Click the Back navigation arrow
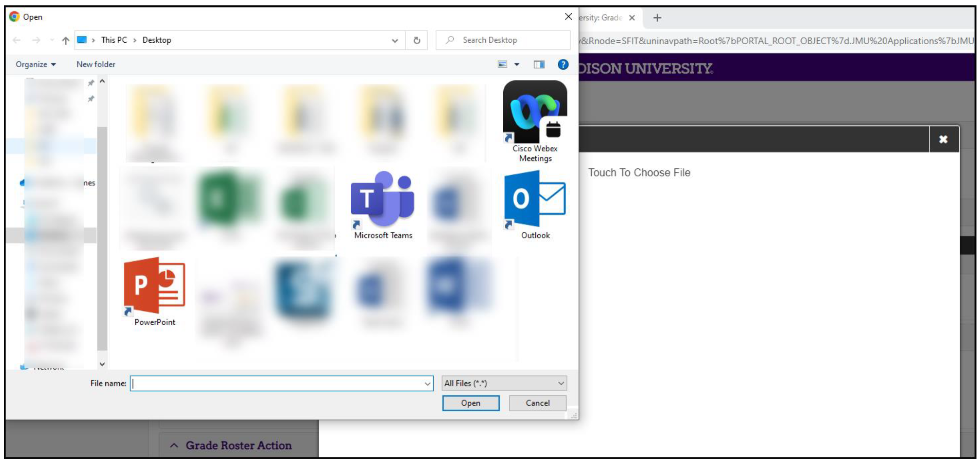This screenshot has height=461, width=980. [17, 40]
